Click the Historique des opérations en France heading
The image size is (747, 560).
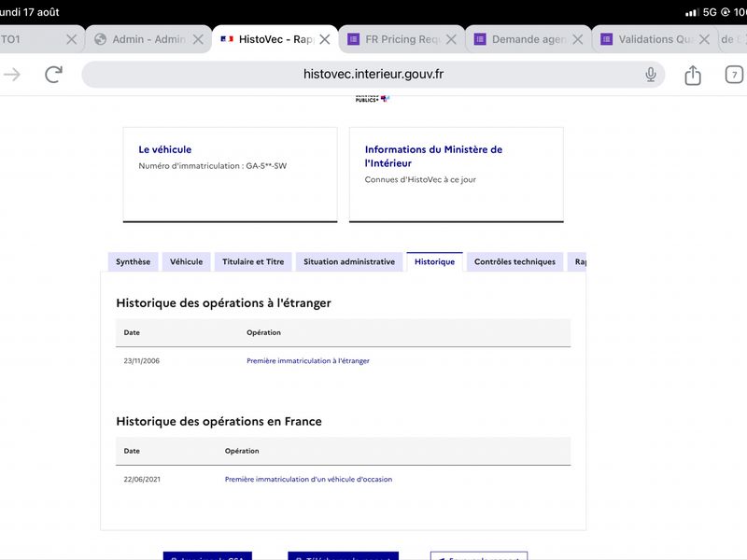coord(218,422)
